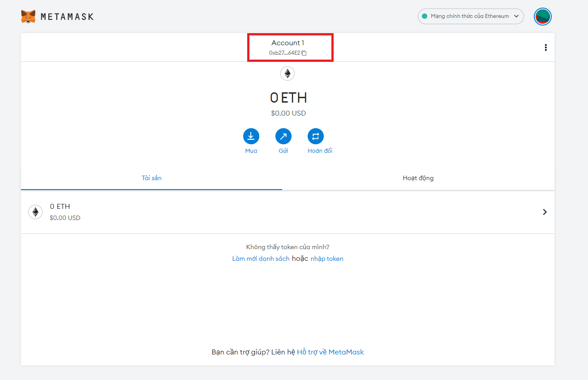Open the three-dot account options menu
This screenshot has height=380, width=588.
click(545, 47)
